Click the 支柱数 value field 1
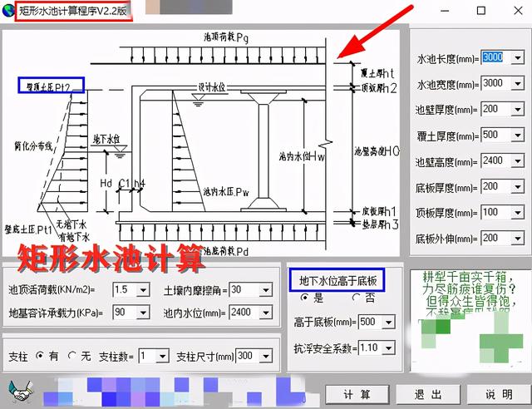The image size is (532, 409). point(148,357)
